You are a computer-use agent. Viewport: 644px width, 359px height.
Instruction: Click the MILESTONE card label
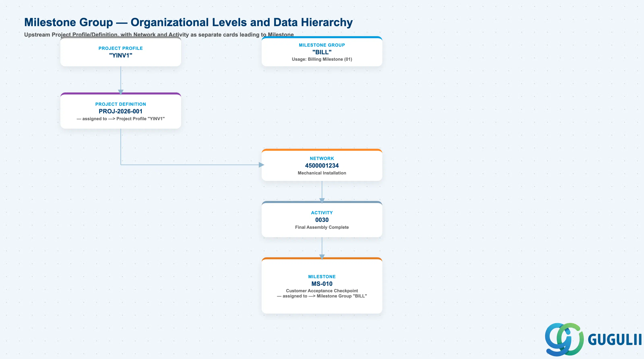coord(322,277)
